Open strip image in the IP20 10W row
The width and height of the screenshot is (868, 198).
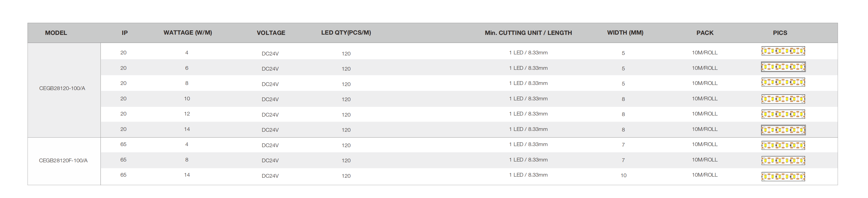click(783, 99)
